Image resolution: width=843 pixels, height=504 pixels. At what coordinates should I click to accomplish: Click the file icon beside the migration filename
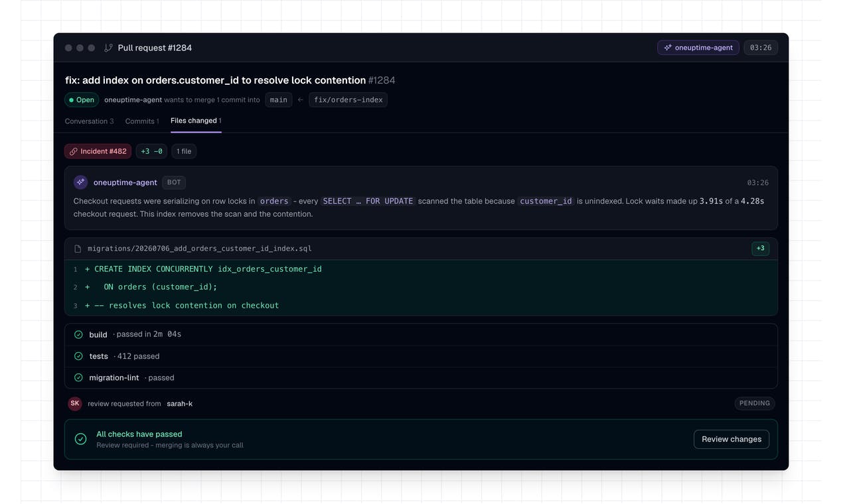[x=78, y=249]
